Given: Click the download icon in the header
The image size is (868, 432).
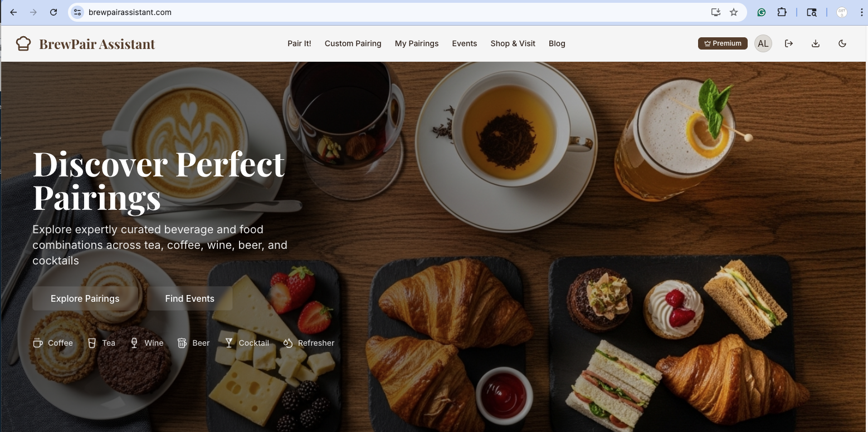Looking at the screenshot, I should click(x=816, y=43).
